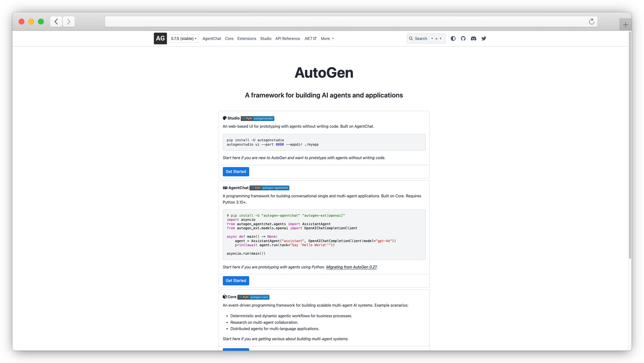The height and width of the screenshot is (363, 644).
Task: Click the browser forward arrow
Action: (x=69, y=22)
